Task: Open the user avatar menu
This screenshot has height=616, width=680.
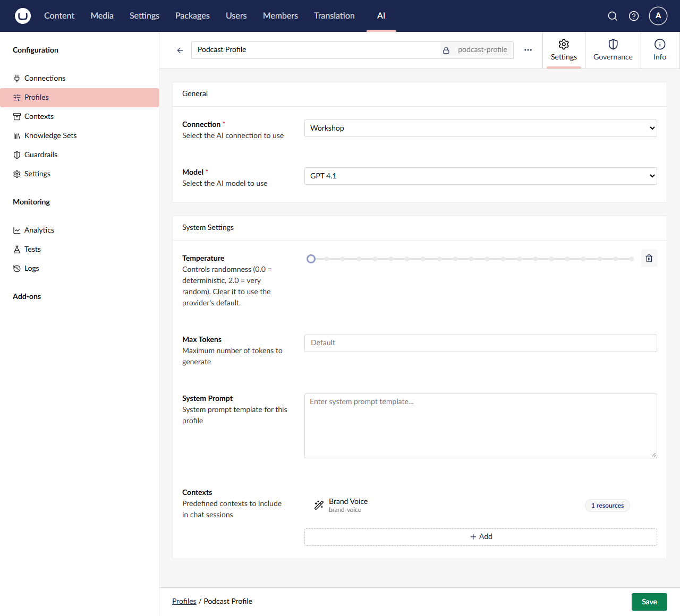Action: point(658,16)
